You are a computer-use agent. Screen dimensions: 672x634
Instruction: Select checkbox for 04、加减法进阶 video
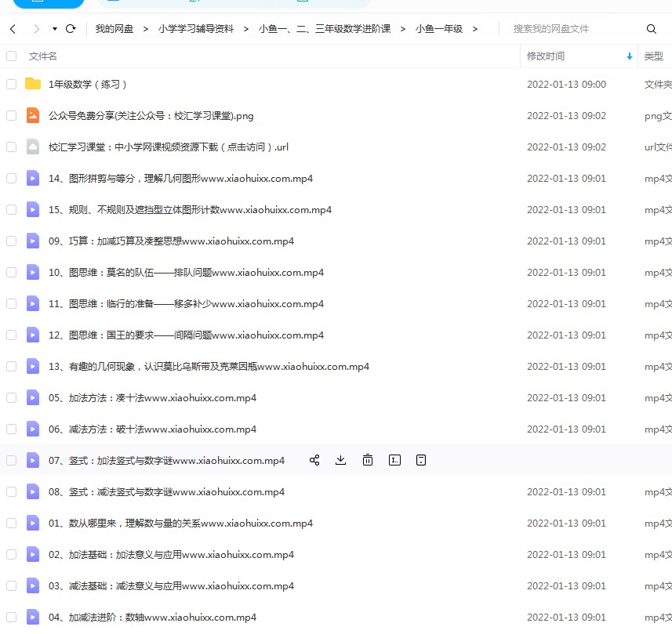tap(12, 618)
